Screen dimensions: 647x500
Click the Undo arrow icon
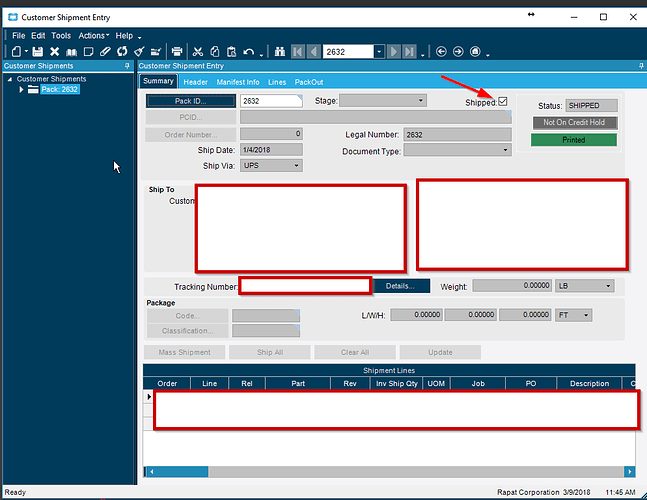click(x=248, y=51)
